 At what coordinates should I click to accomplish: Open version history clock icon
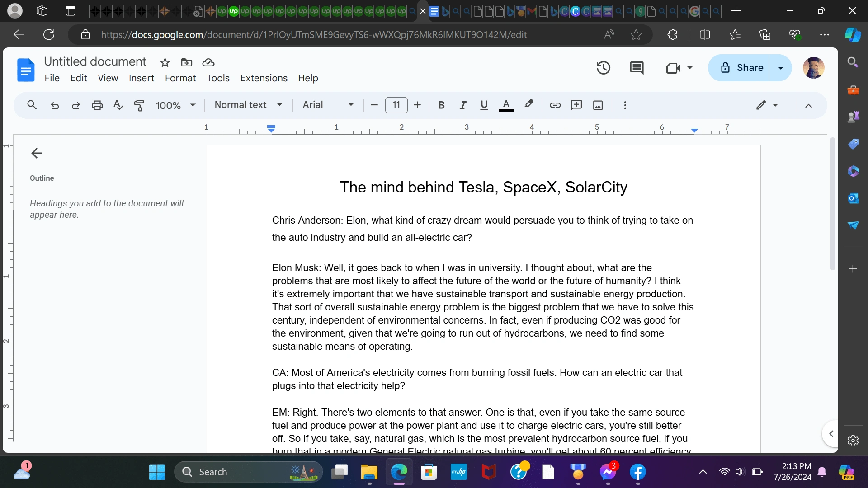tap(603, 68)
